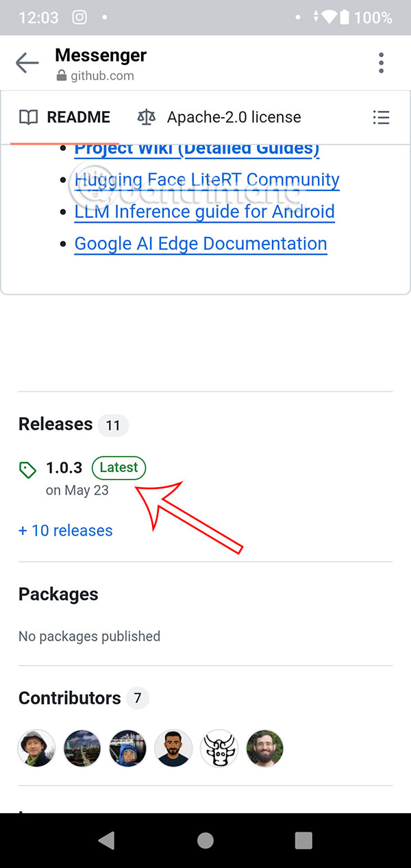411x868 pixels.
Task: Tap the release tag icon
Action: (27, 470)
